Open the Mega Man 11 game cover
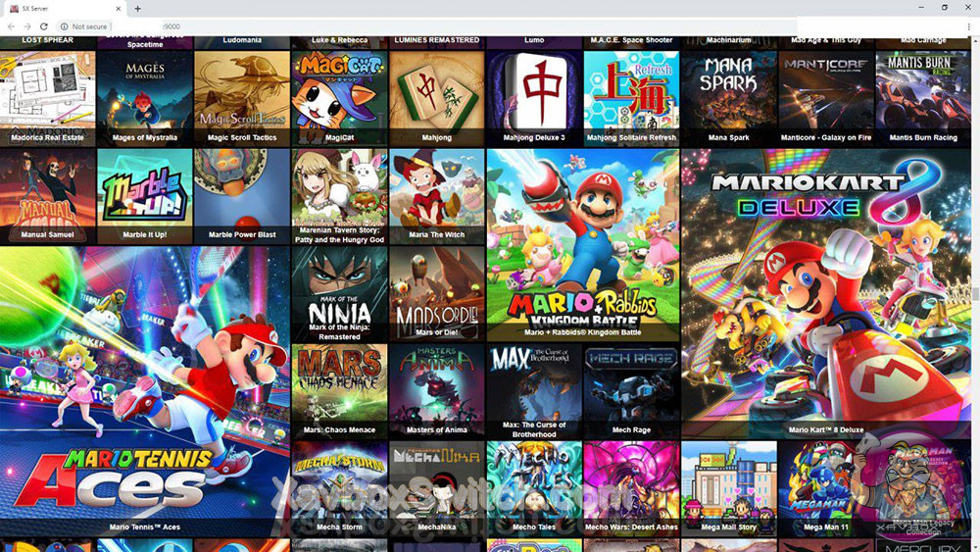Screen dimensions: 980x552 [x=826, y=488]
